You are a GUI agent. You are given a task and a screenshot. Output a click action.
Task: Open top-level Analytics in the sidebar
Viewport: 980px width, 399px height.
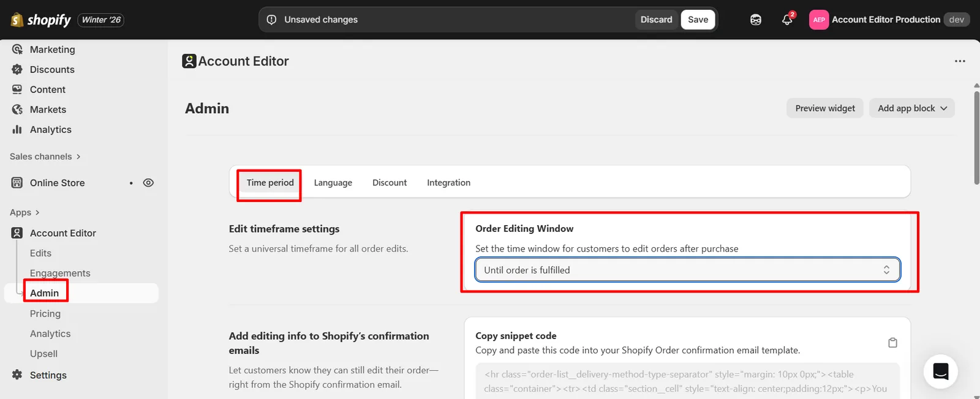(x=51, y=130)
